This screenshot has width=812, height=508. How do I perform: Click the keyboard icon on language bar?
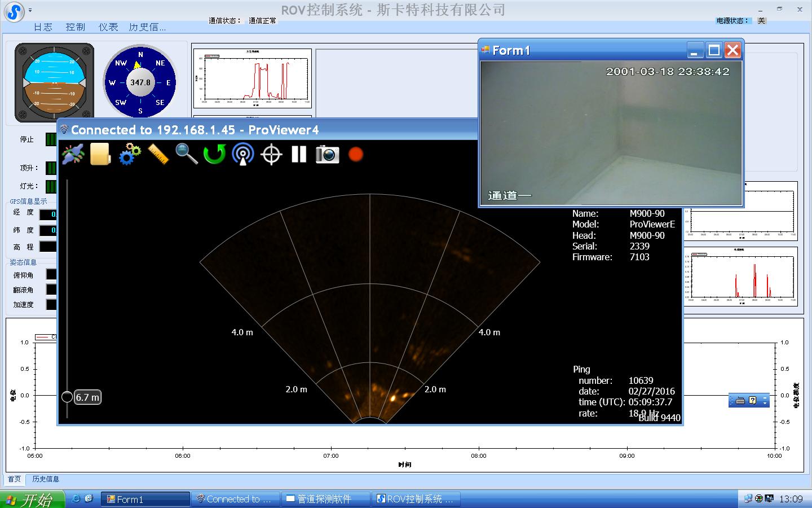coord(740,400)
